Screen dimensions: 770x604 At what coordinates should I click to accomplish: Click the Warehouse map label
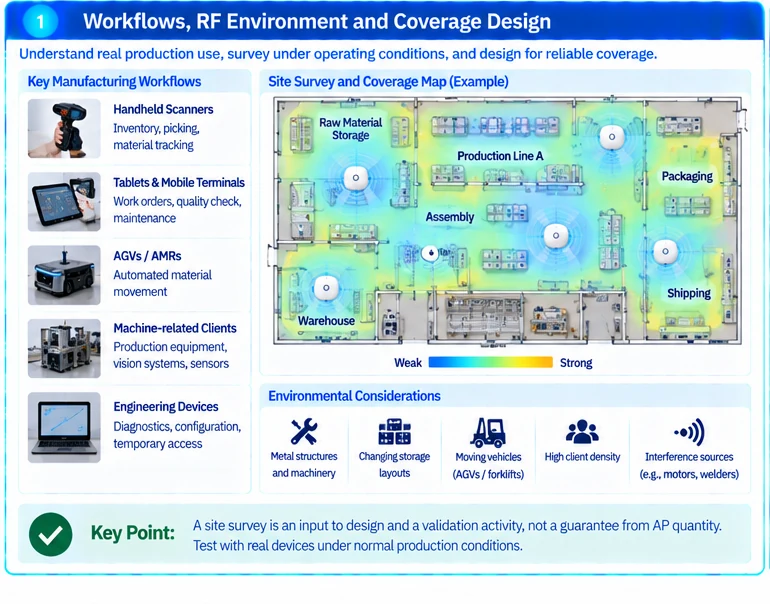pyautogui.click(x=326, y=321)
